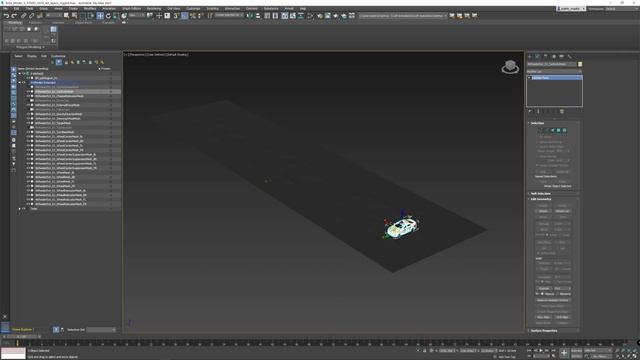Click the Mirror tool icon
This screenshot has width=640, height=360.
pos(250,16)
